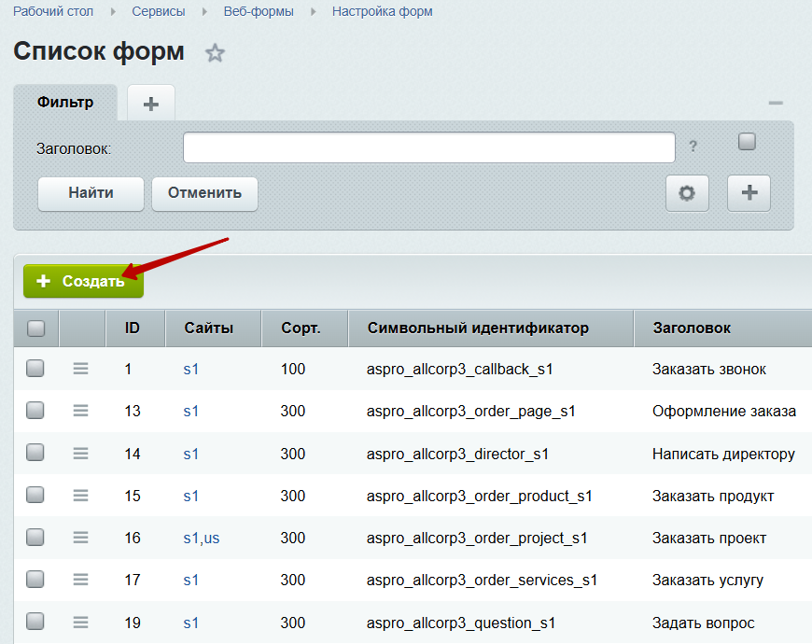Open actions dropdown for form ID 16
812x644 pixels.
(x=81, y=538)
